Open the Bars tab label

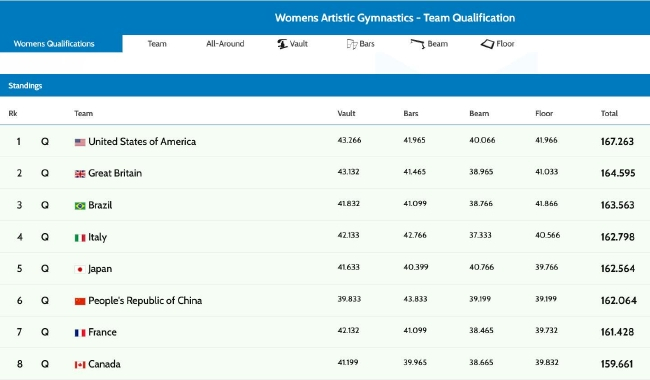[367, 44]
